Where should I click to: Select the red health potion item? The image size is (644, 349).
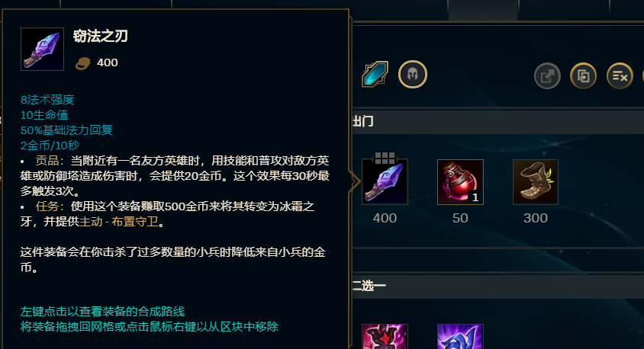tap(460, 181)
